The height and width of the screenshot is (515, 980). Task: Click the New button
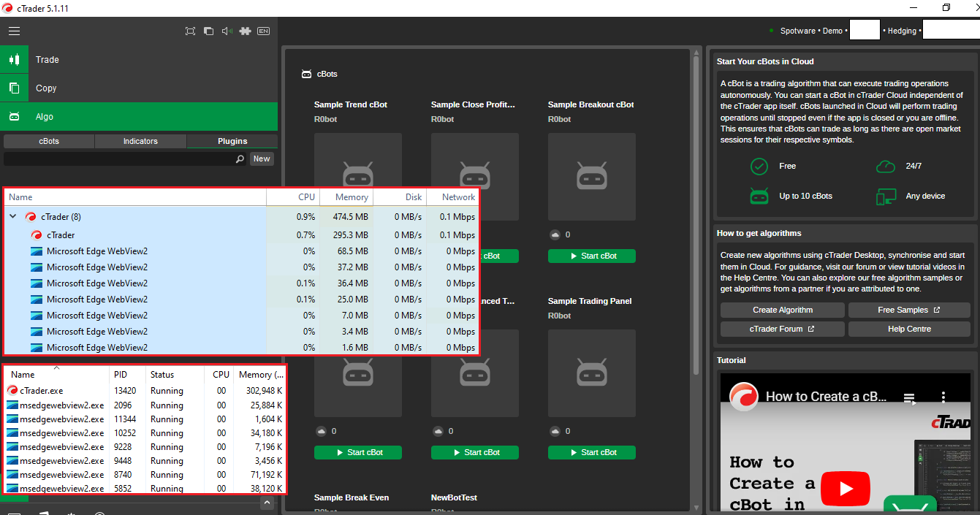[262, 159]
